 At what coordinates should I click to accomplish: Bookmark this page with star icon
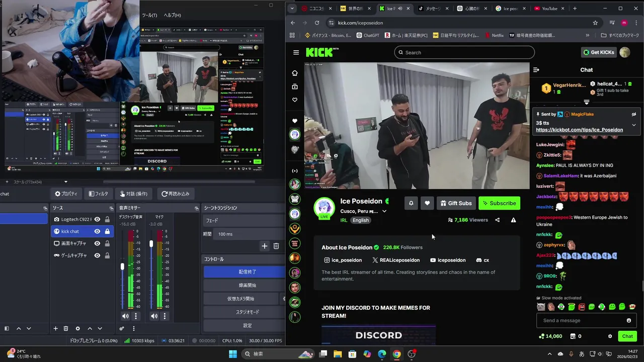[595, 23]
